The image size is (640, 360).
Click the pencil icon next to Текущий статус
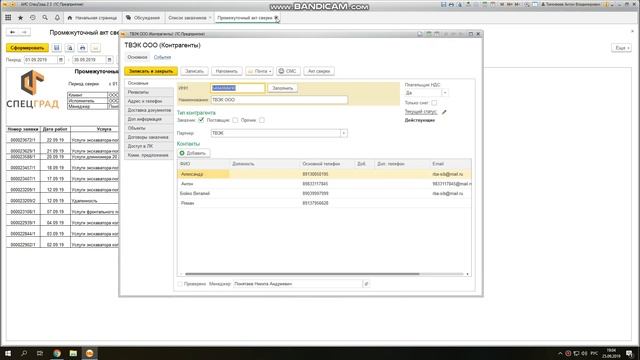coord(444,111)
